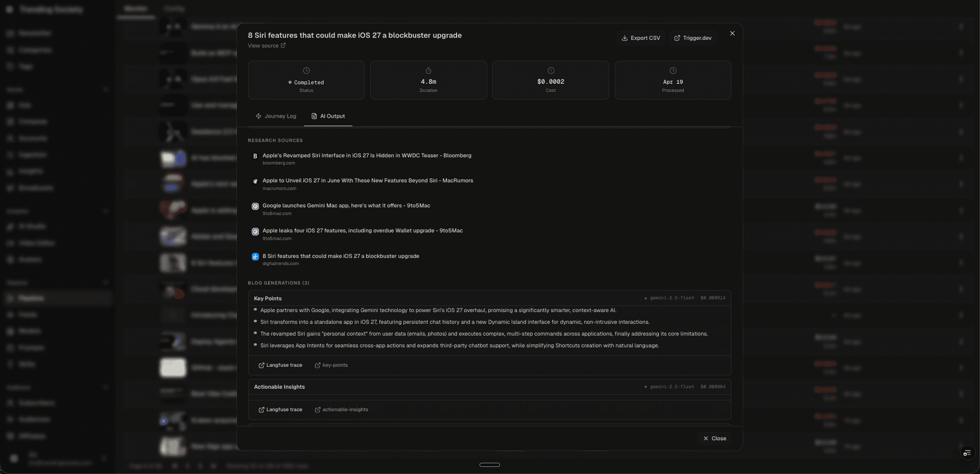Click the clock icon in the Status card
The height and width of the screenshot is (474, 980).
click(x=306, y=71)
